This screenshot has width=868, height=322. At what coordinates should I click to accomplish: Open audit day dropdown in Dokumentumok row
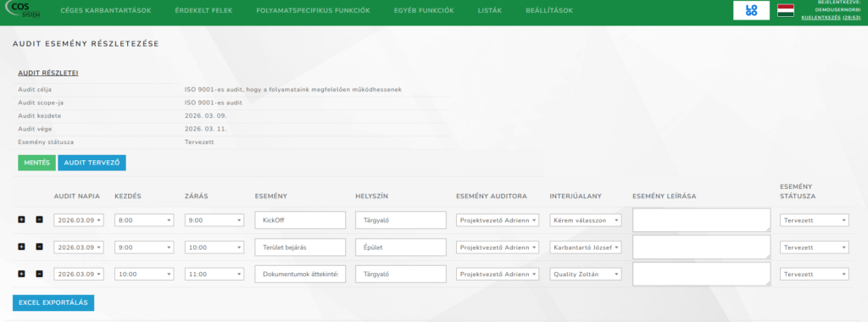tap(79, 275)
